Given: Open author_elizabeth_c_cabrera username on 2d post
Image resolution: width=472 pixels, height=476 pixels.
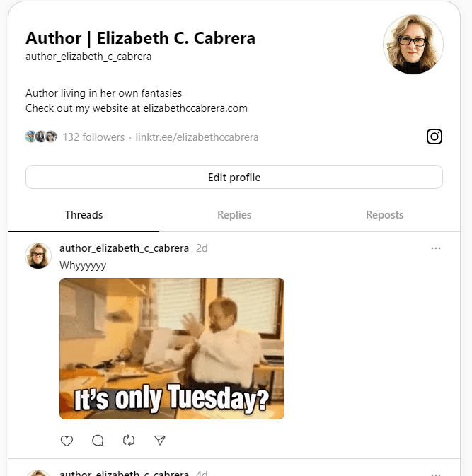Looking at the screenshot, I should pos(124,248).
